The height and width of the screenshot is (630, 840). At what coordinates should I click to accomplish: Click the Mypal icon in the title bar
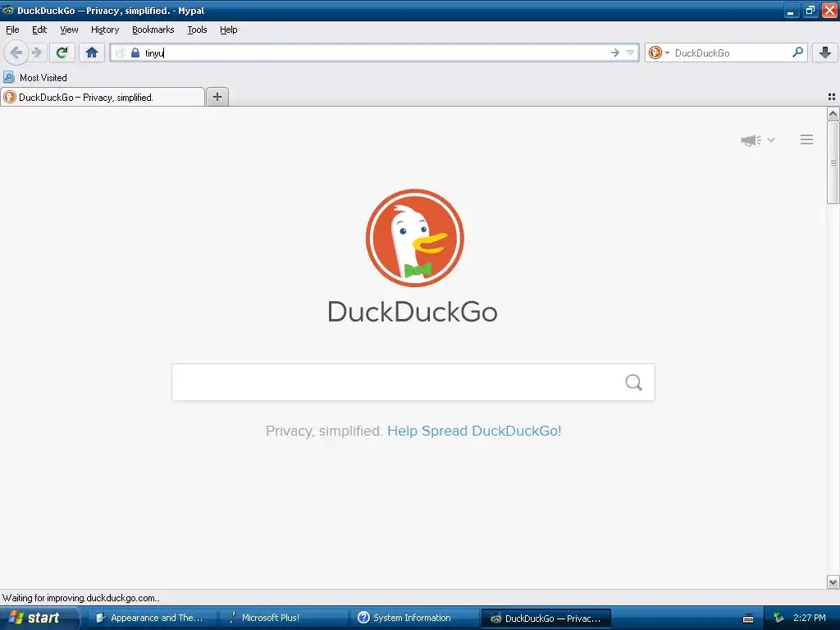click(x=8, y=10)
